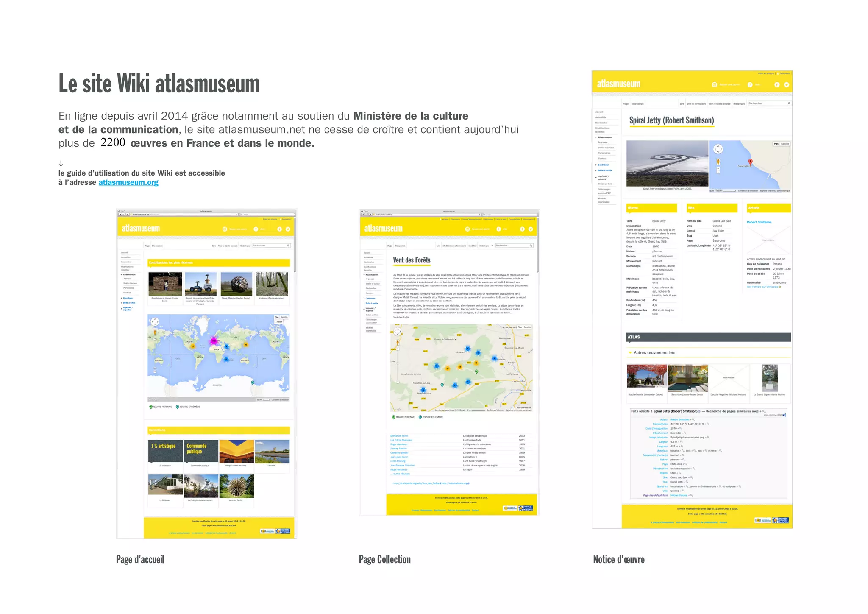
Task: Toggle Plan view on Spiral Jetty map
Action: coord(776,144)
